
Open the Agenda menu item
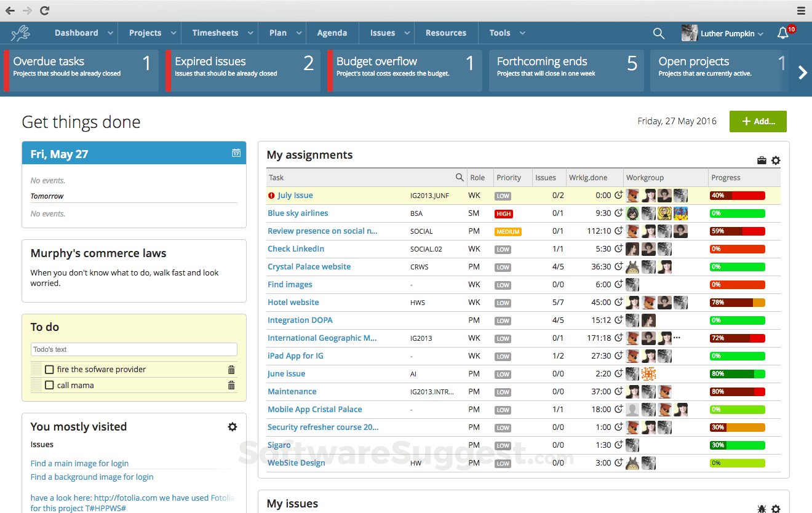332,33
